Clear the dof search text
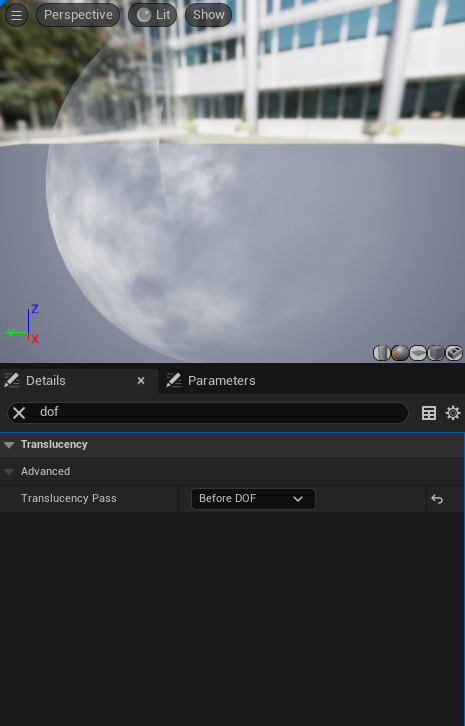The image size is (465, 726). pyautogui.click(x=19, y=413)
